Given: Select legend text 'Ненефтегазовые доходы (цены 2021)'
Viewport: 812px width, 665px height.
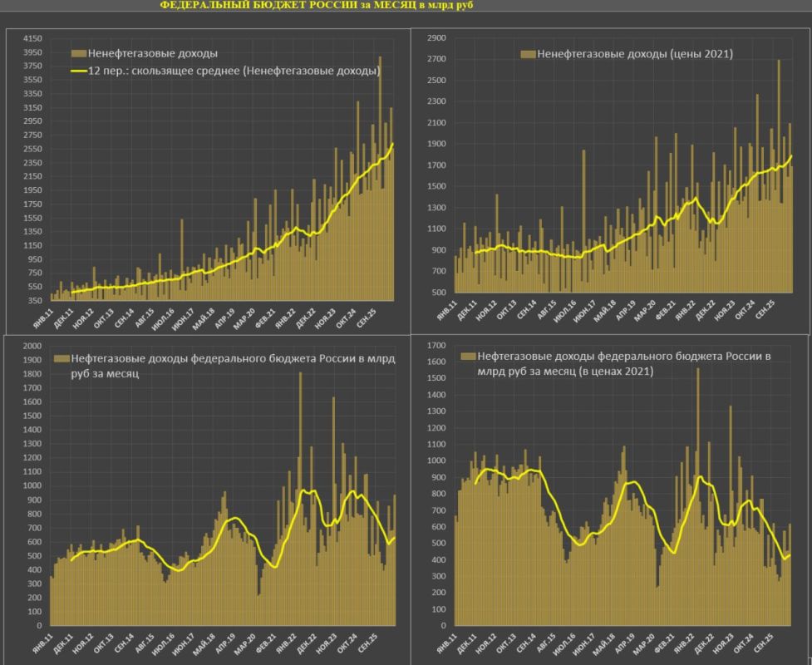Looking at the screenshot, I should click(x=635, y=54).
